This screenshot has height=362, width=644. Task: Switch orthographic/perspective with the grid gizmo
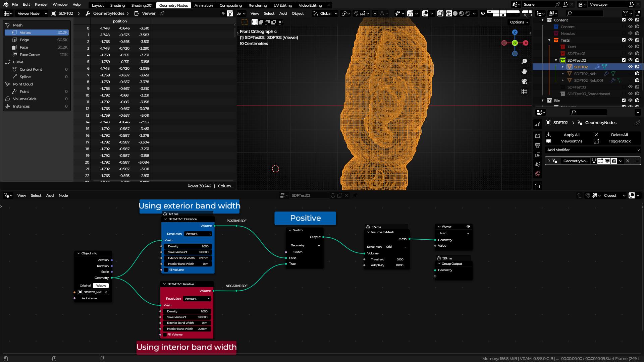[524, 92]
